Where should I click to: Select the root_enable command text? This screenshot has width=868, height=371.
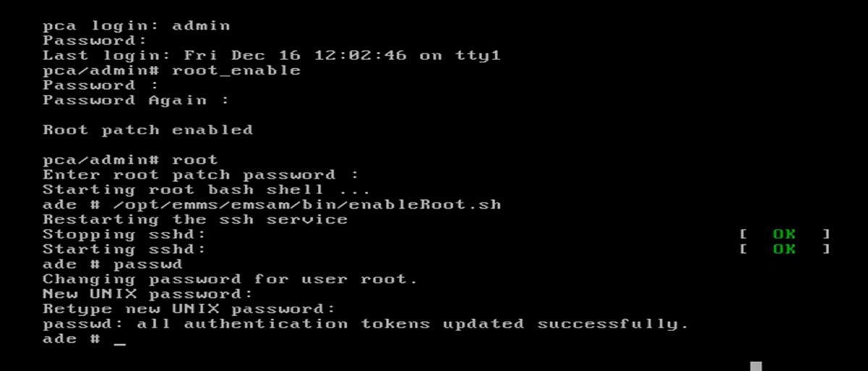(236, 70)
